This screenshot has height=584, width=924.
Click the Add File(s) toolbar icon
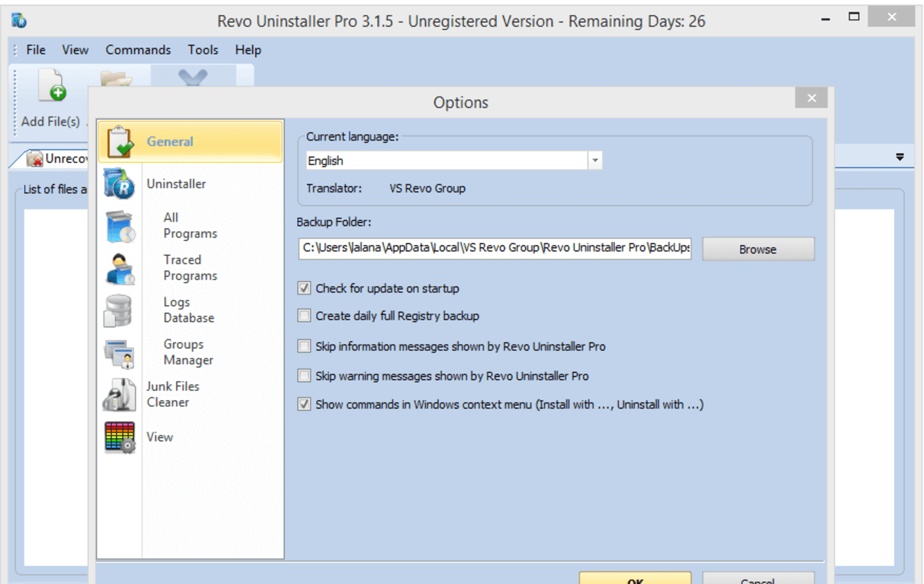[52, 86]
